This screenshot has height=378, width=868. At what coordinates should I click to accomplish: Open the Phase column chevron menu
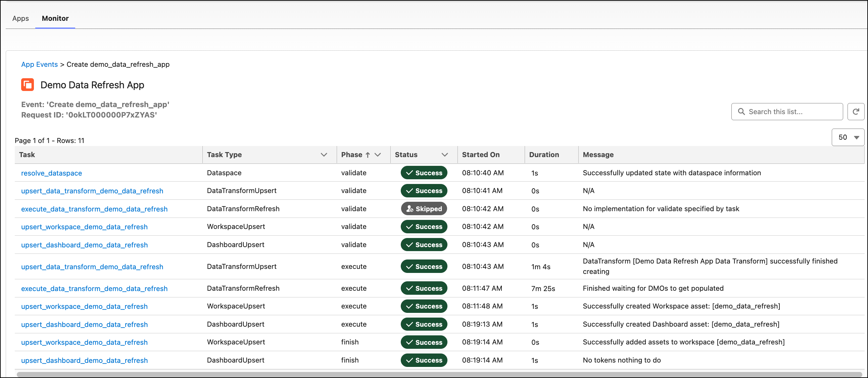click(378, 155)
